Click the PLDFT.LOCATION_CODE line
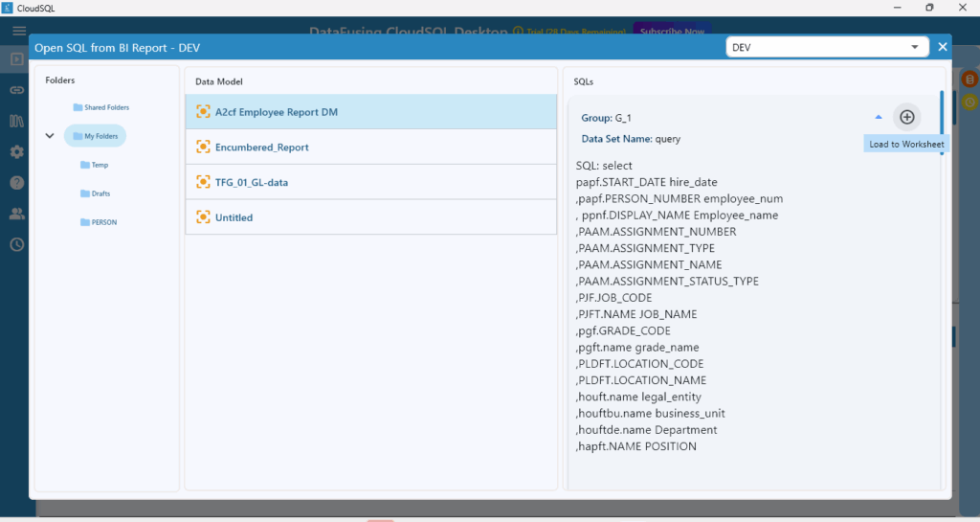Viewport: 980px width, 522px height. (x=639, y=364)
